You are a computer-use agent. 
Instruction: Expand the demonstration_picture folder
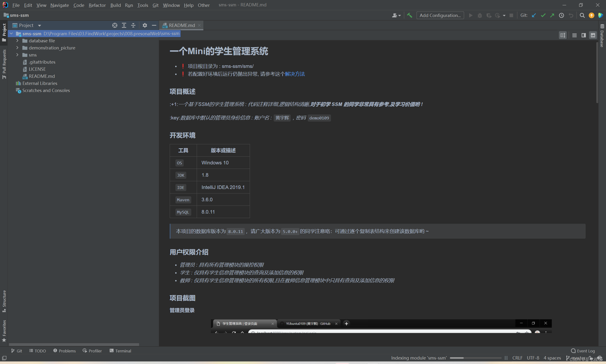[x=17, y=48]
